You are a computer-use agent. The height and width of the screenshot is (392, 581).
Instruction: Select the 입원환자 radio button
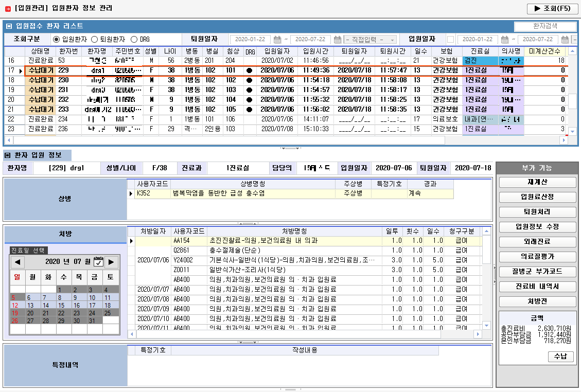(x=56, y=40)
